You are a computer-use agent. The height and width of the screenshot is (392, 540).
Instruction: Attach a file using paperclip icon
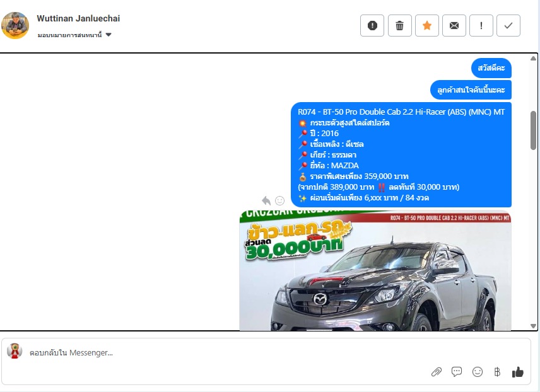(x=437, y=372)
